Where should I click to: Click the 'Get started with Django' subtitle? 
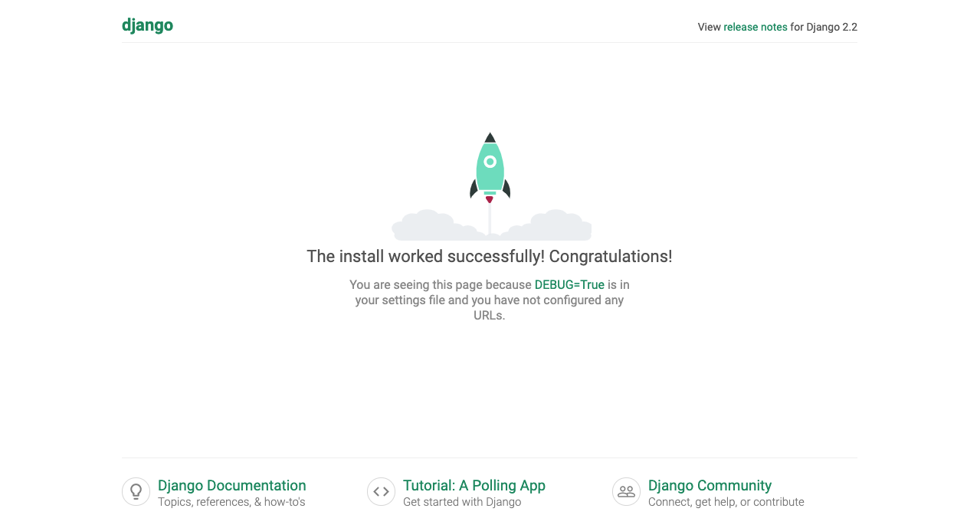(x=462, y=501)
